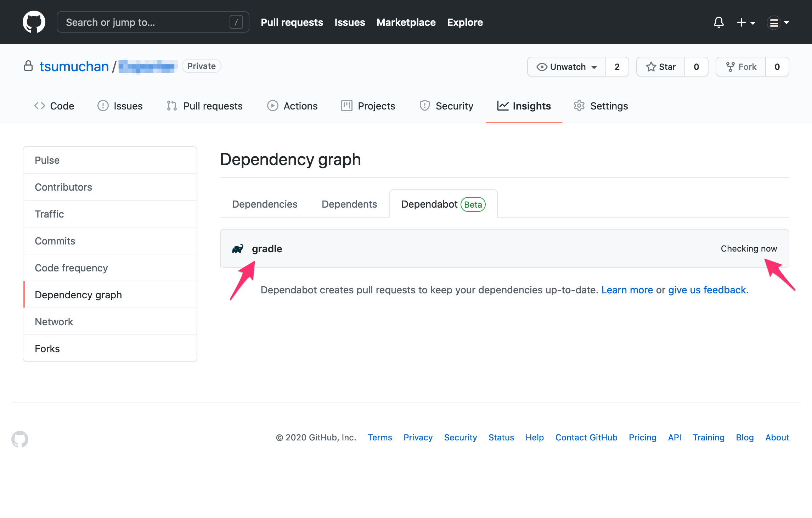Open the Security footer link
Image resolution: width=812 pixels, height=518 pixels.
coord(461,438)
